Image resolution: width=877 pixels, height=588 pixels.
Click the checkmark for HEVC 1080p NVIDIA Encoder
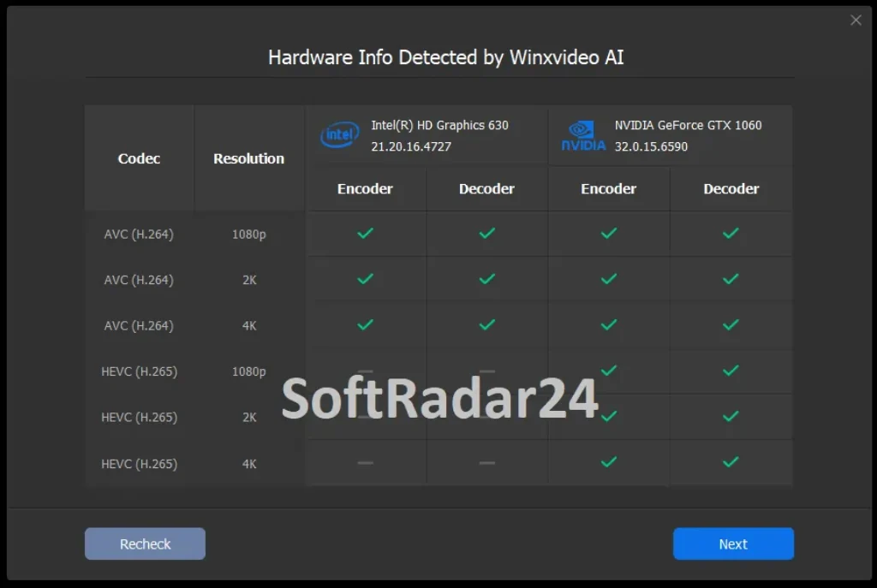point(608,371)
